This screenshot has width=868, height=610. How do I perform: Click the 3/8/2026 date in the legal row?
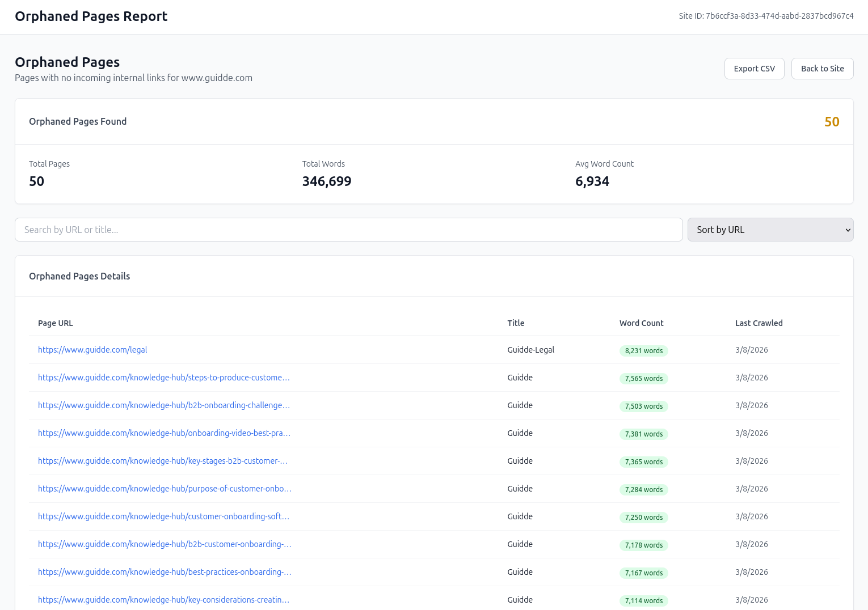pos(752,350)
